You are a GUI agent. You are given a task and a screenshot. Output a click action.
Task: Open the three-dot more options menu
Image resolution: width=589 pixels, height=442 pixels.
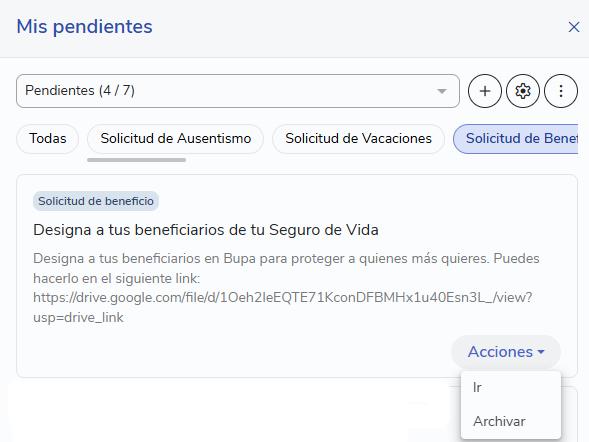click(561, 91)
